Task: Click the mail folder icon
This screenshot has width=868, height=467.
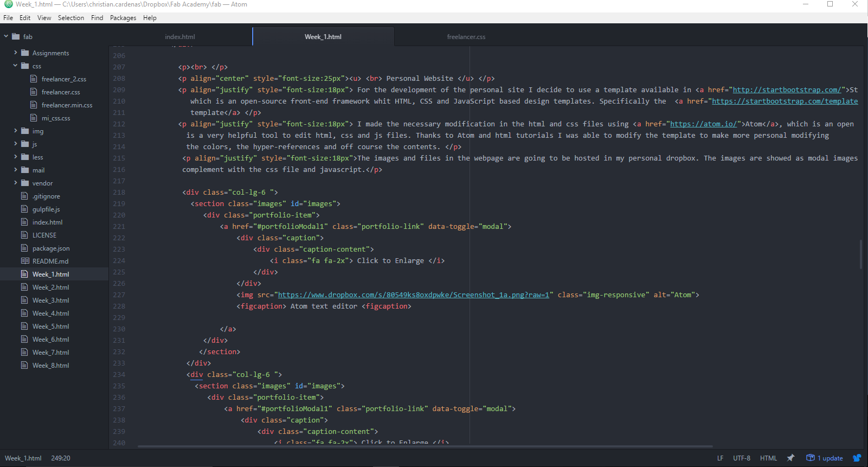Action: [25, 170]
